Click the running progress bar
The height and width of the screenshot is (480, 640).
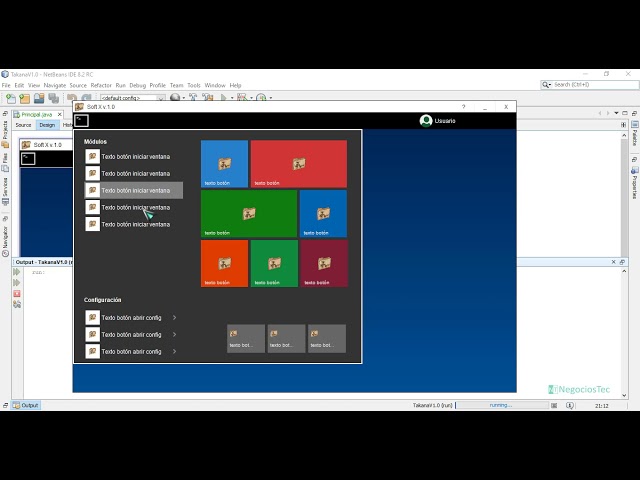pyautogui.click(x=502, y=405)
